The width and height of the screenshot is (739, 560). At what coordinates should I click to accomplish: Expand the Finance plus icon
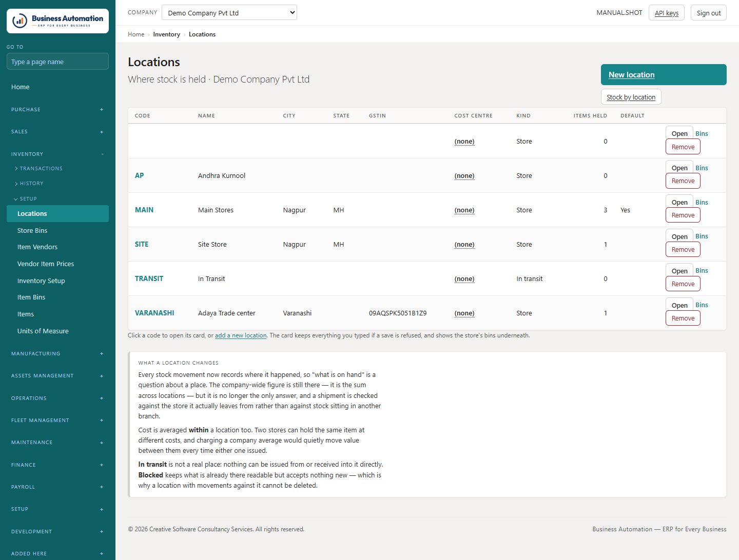(x=102, y=465)
